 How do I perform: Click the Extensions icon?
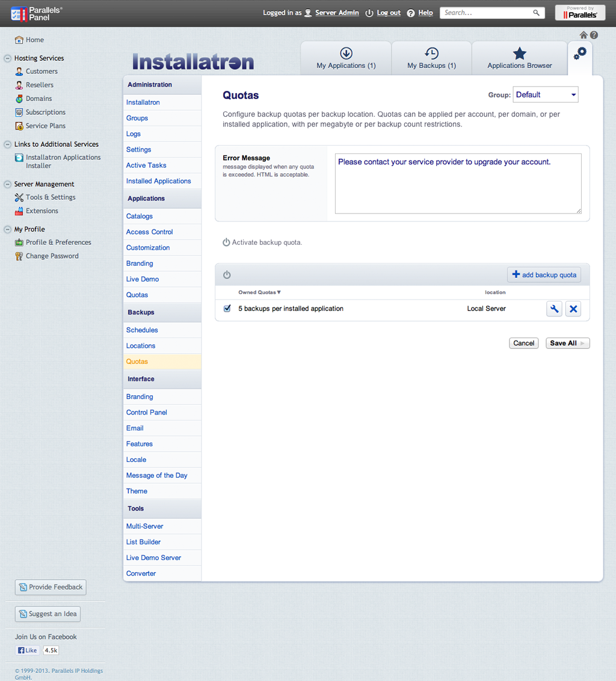[x=19, y=211]
